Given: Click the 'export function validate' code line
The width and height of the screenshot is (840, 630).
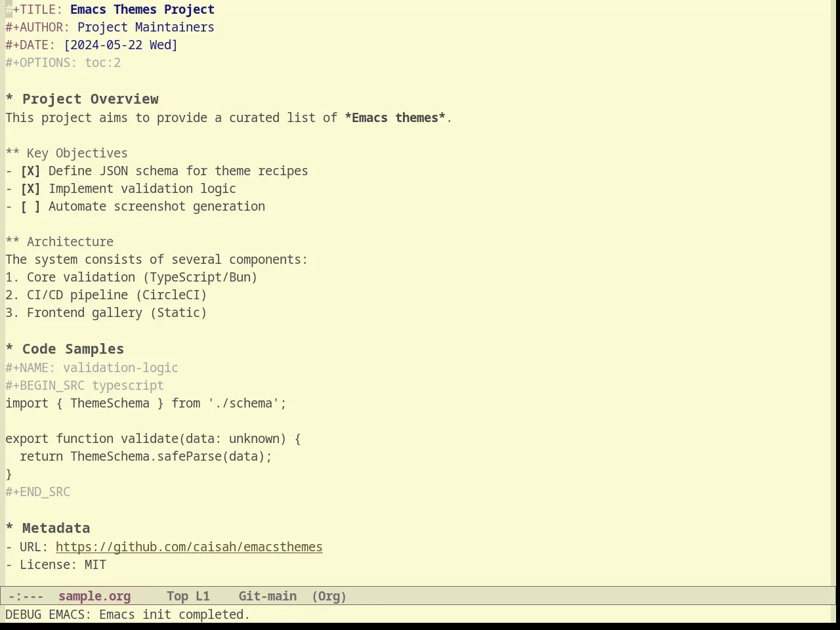Looking at the screenshot, I should pyautogui.click(x=153, y=439).
